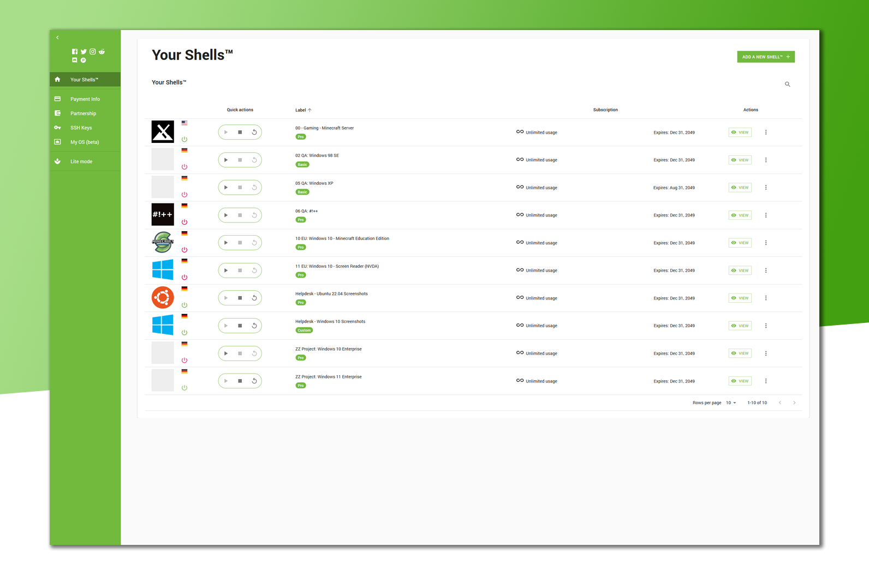Start the Windows XP shell
This screenshot has width=869, height=588.
click(x=226, y=188)
